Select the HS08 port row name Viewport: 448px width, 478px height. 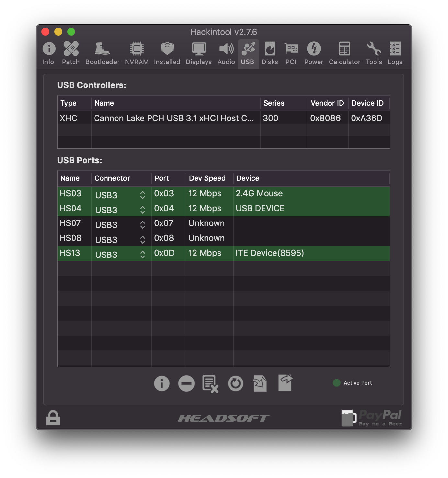point(71,238)
